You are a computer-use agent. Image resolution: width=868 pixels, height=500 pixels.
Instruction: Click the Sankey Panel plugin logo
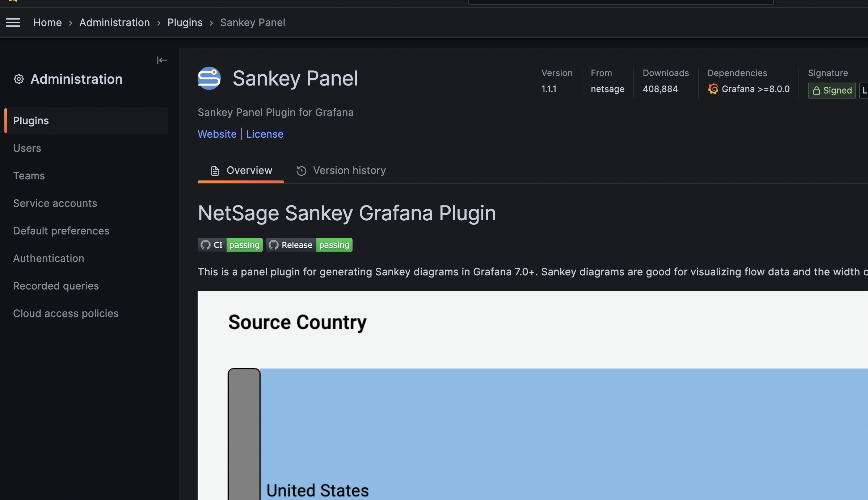click(210, 78)
